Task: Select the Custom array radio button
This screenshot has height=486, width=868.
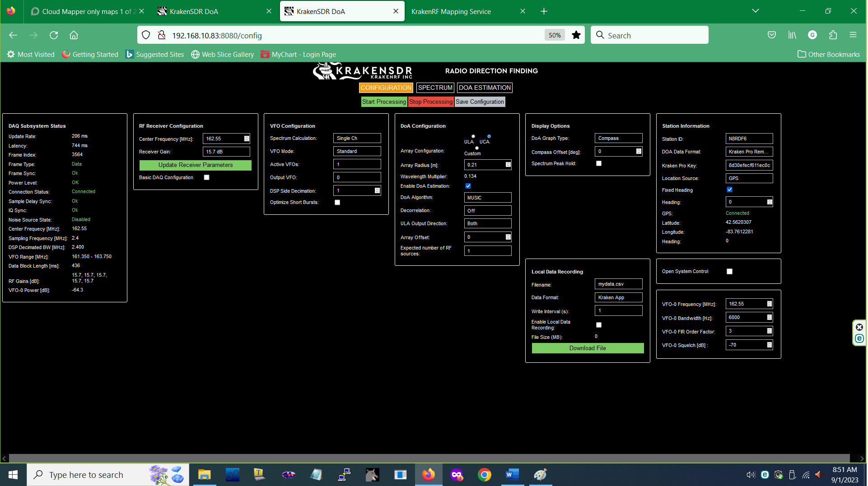Action: click(x=477, y=148)
